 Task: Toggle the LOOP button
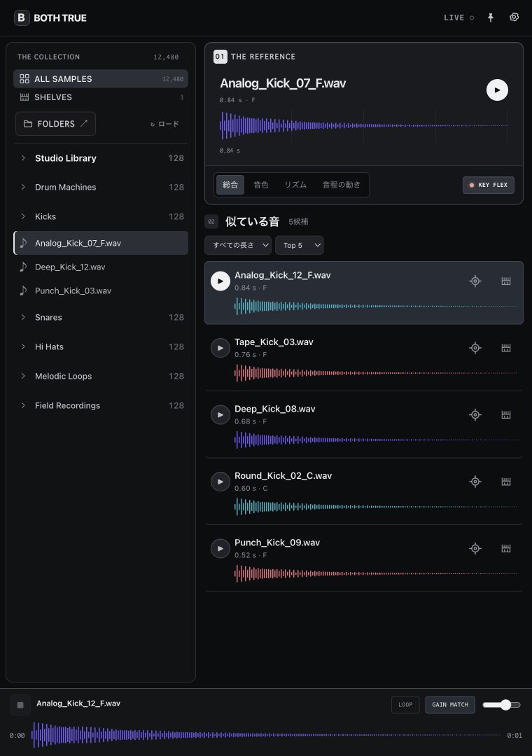[x=405, y=705]
